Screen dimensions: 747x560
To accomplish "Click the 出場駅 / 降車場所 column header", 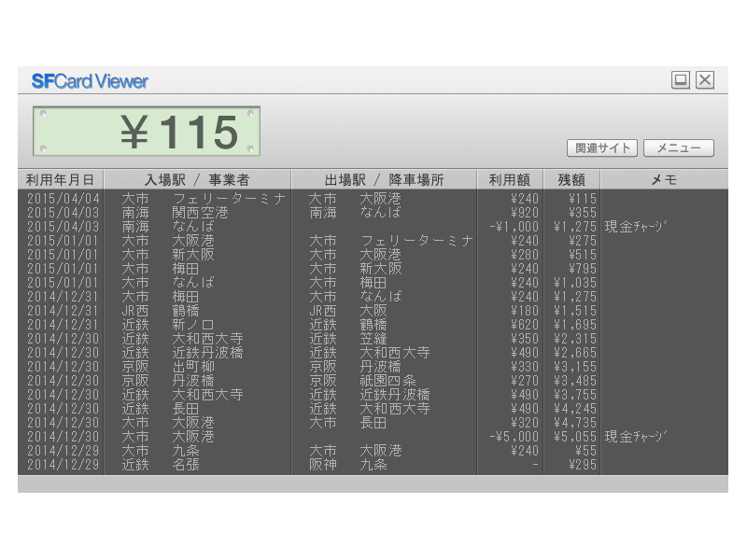I will [384, 179].
